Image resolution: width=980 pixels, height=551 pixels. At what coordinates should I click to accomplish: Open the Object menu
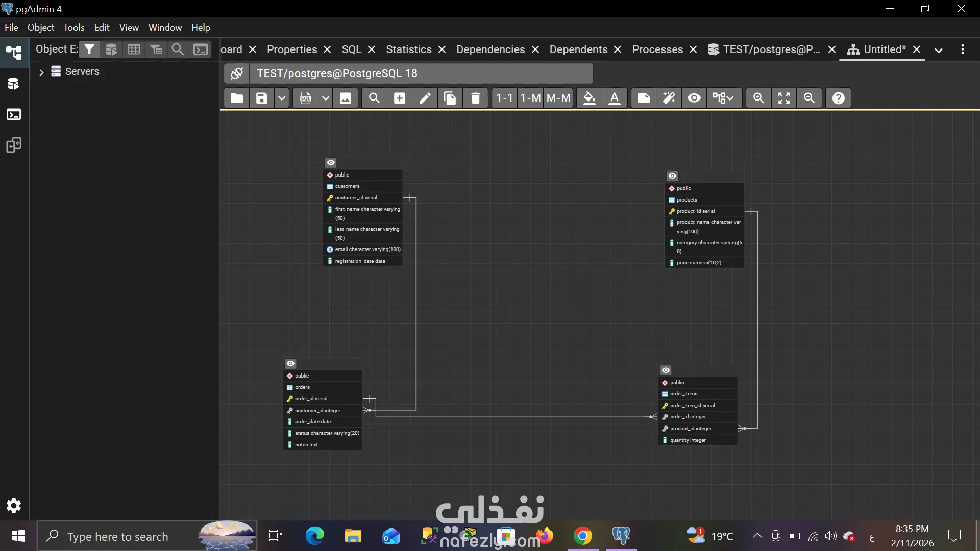41,28
